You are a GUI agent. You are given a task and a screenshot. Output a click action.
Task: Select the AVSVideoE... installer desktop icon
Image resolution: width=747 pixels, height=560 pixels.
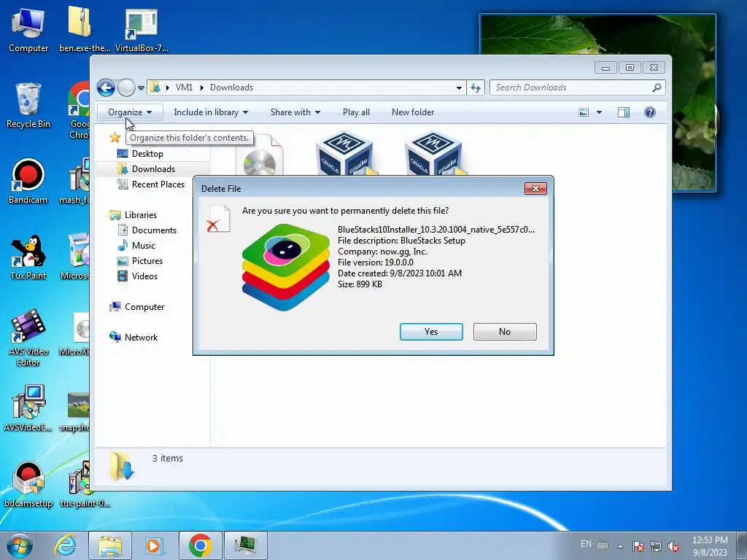click(x=28, y=409)
